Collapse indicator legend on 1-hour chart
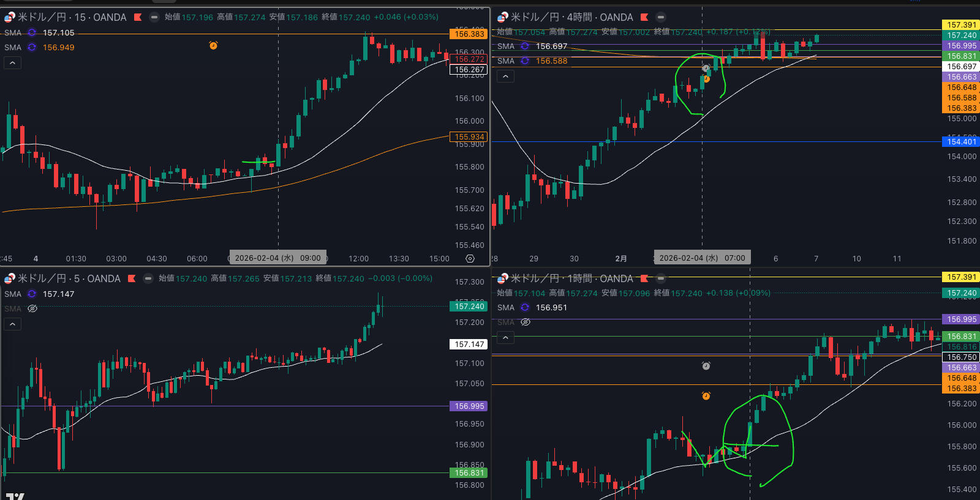980x500 pixels. tap(505, 337)
